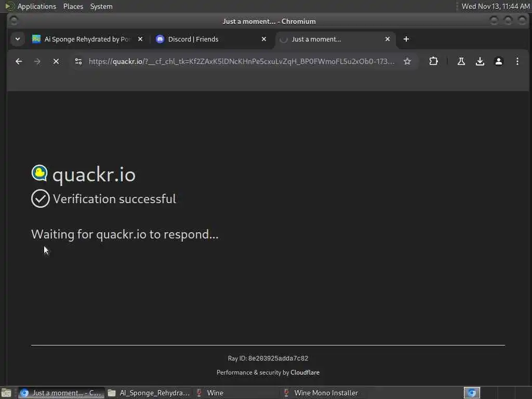
Task: Open the Places menu
Action: coord(73,6)
